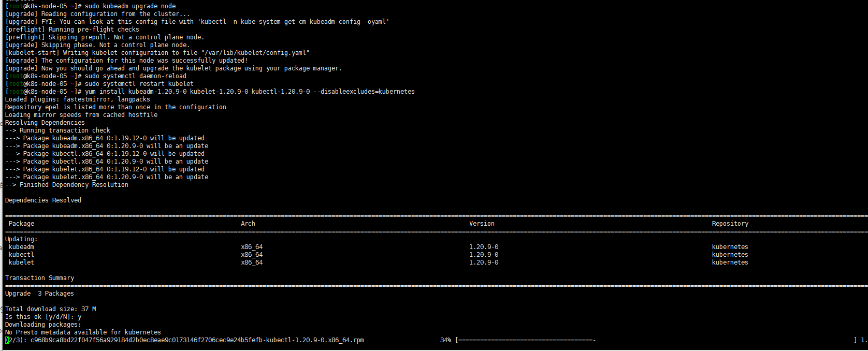Screen dimensions: 868x351
Task: Click the '--disableexcludes=kubernetes' flag
Action: (364, 92)
